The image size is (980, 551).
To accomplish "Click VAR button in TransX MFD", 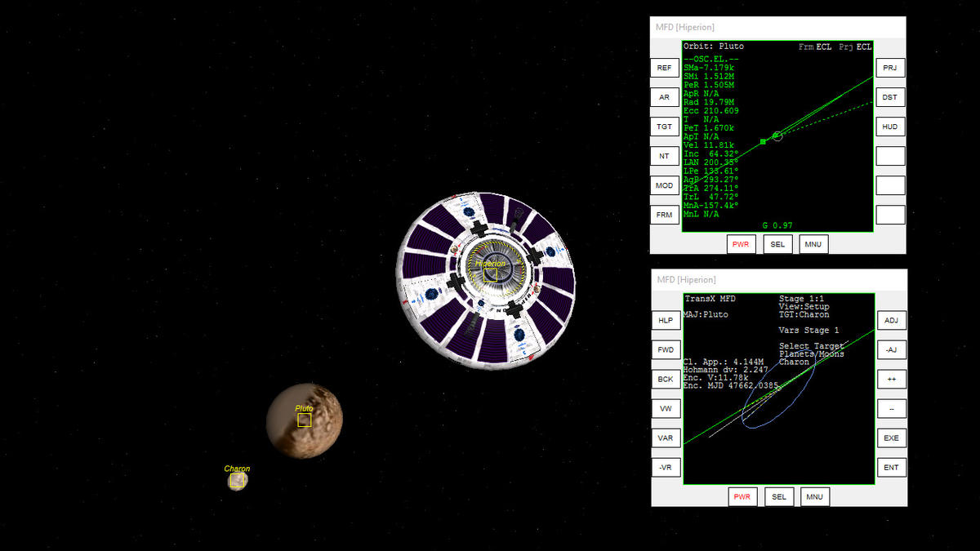I will tap(666, 438).
